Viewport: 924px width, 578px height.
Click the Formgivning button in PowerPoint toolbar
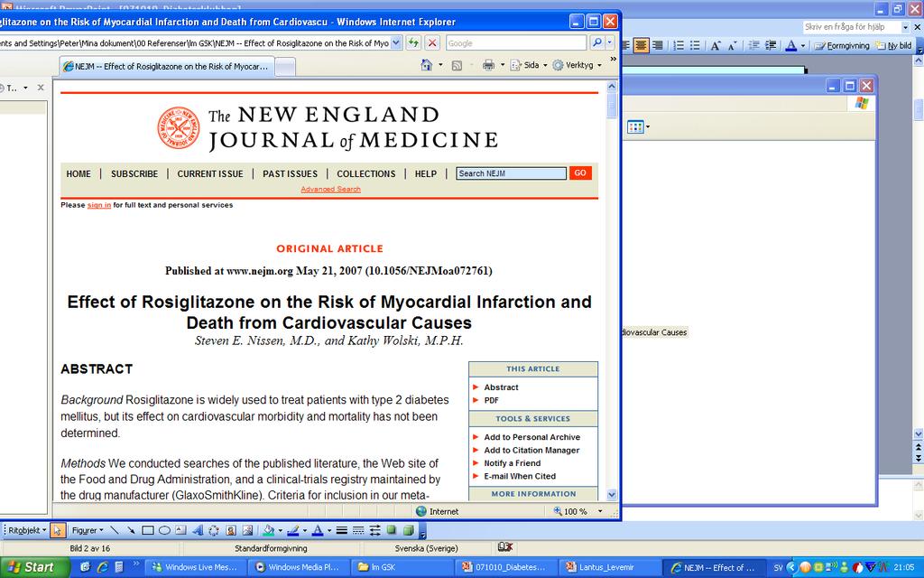pyautogui.click(x=842, y=45)
